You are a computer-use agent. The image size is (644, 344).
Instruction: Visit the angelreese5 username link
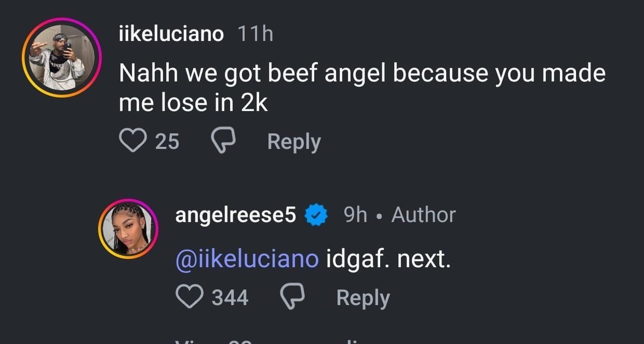[x=235, y=215]
